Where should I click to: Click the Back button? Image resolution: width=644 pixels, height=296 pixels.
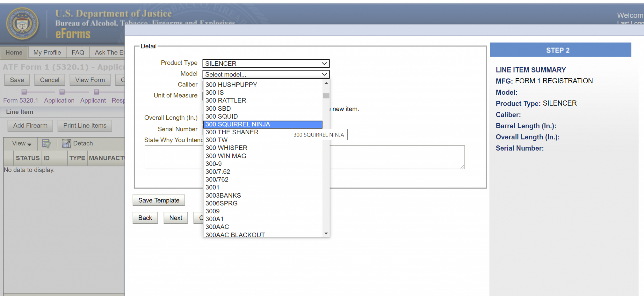[x=145, y=218]
